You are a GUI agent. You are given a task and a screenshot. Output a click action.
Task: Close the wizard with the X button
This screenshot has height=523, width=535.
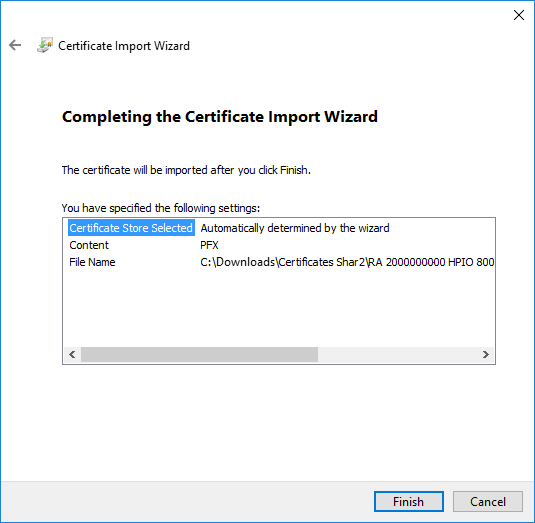pyautogui.click(x=519, y=15)
